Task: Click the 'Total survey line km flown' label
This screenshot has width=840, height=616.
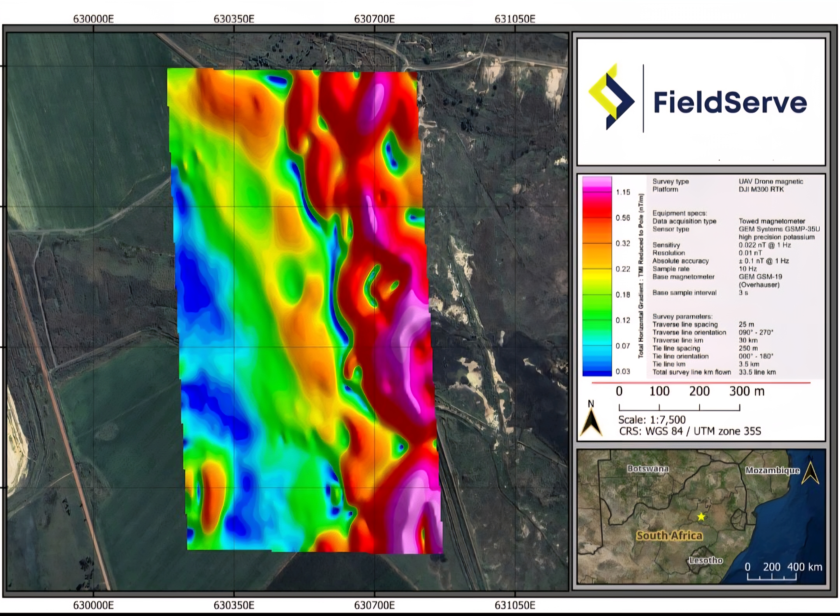Action: [x=692, y=372]
